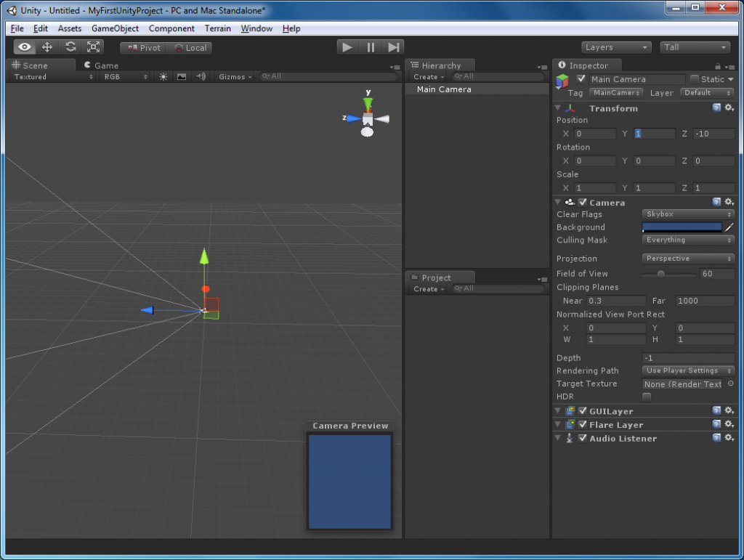Open the Layers dropdown

[x=616, y=47]
